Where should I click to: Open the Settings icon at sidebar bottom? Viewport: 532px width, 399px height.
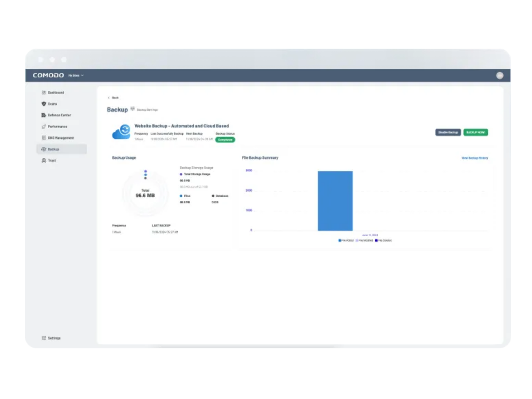tap(44, 338)
